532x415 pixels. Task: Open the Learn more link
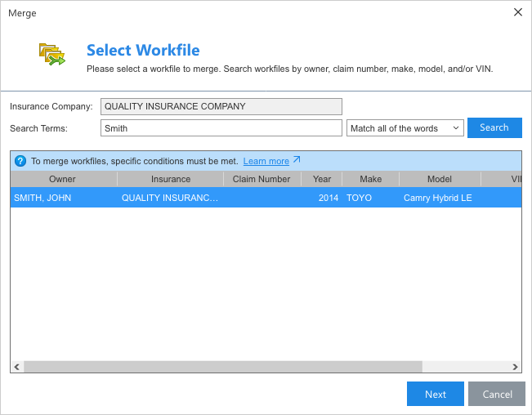click(266, 161)
